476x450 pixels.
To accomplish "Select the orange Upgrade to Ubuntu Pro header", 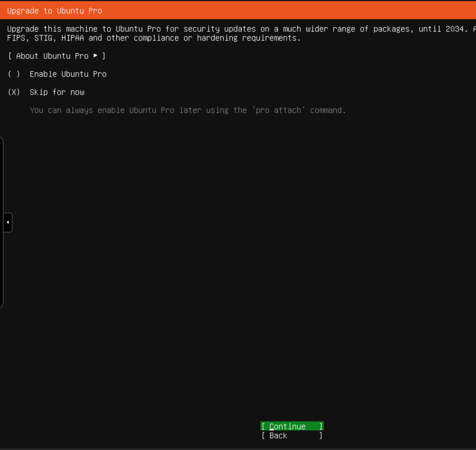I will [x=54, y=11].
